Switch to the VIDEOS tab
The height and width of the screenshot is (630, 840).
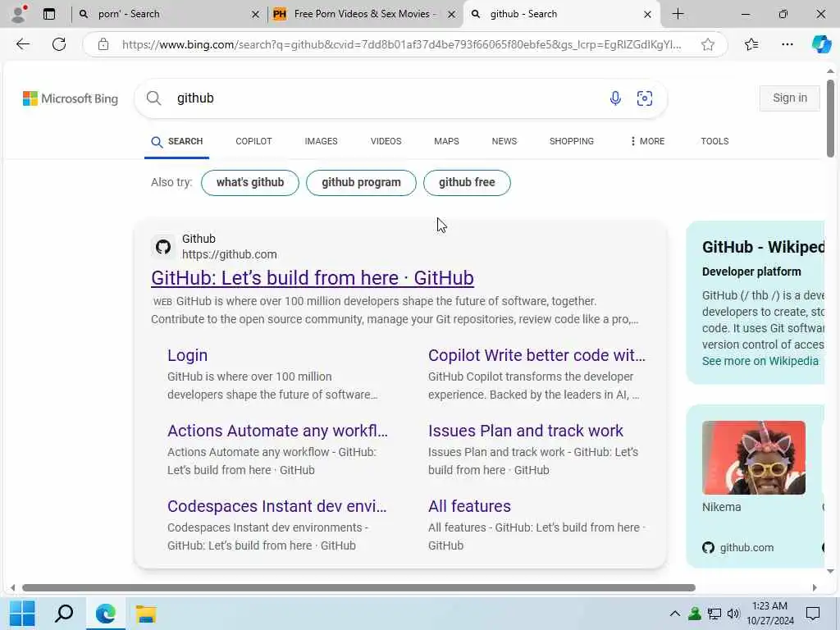click(x=386, y=141)
